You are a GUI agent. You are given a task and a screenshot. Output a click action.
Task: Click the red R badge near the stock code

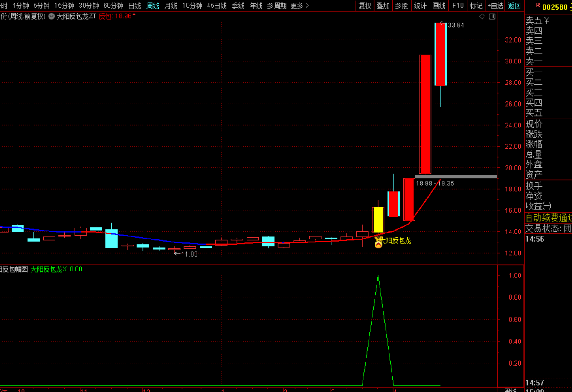click(538, 6)
